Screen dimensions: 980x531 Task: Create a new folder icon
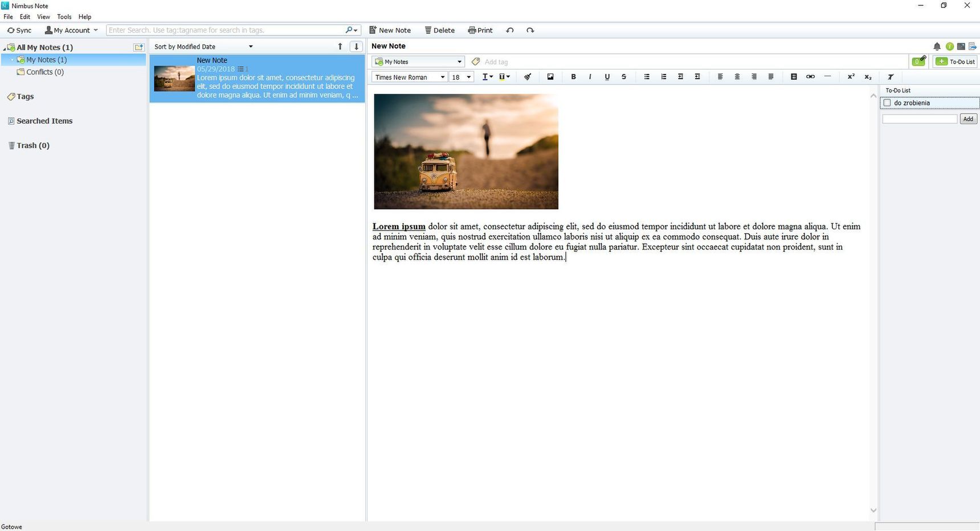point(138,47)
